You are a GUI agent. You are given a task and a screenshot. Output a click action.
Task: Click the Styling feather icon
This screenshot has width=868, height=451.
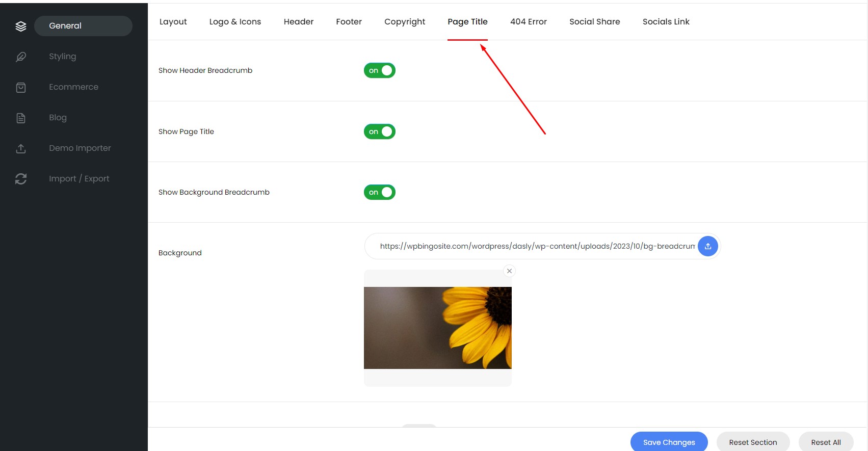click(21, 57)
